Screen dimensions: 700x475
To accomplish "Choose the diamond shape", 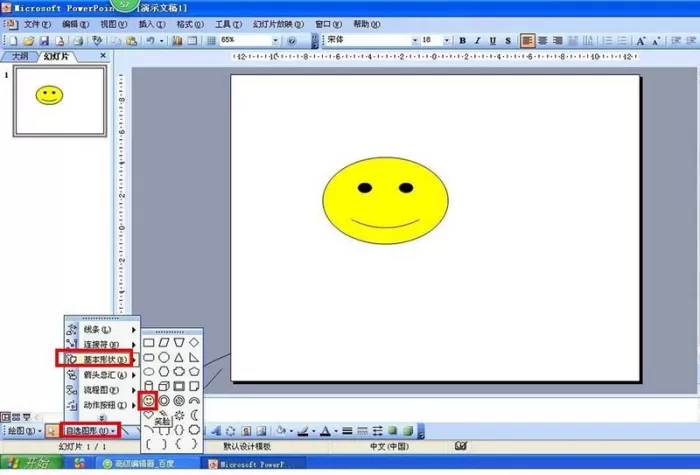I will tap(194, 342).
